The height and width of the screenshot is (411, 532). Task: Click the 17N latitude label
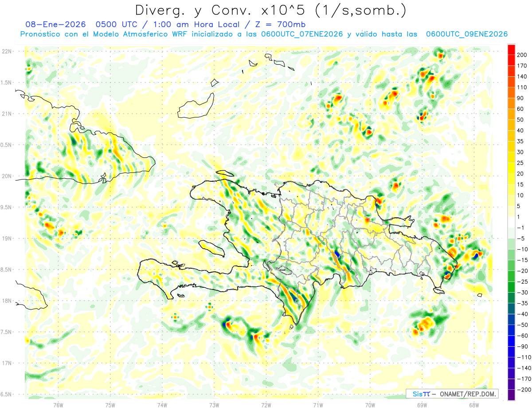pos(7,363)
